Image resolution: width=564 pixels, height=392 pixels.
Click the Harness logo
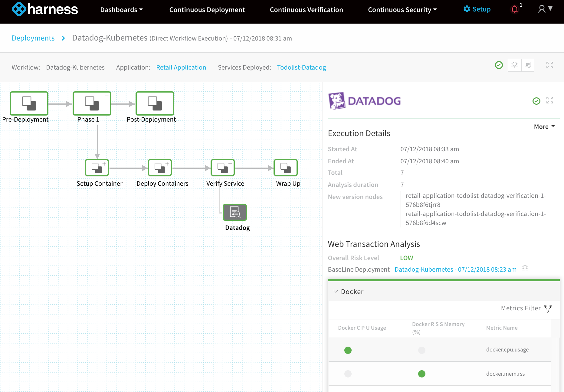coord(45,9)
